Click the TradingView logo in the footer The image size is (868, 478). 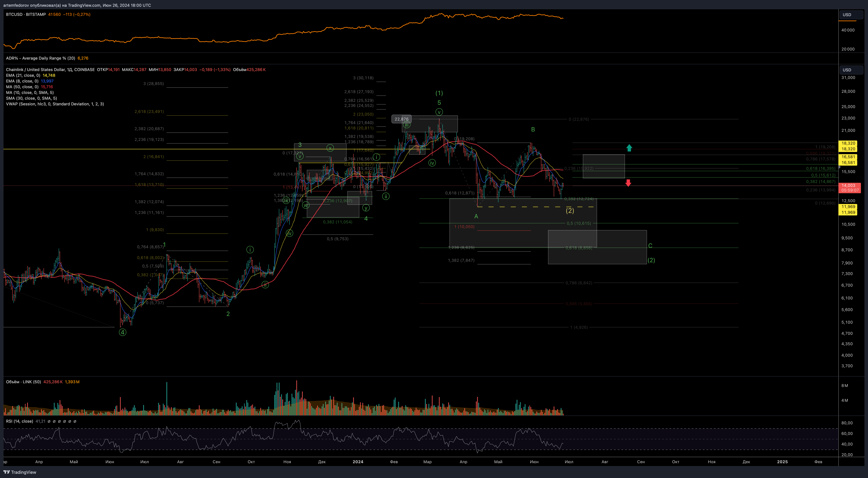point(20,472)
